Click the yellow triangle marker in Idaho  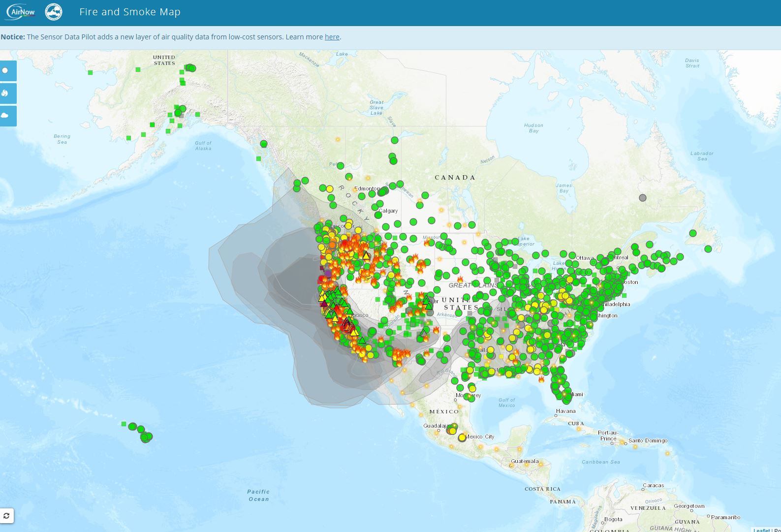[366, 256]
